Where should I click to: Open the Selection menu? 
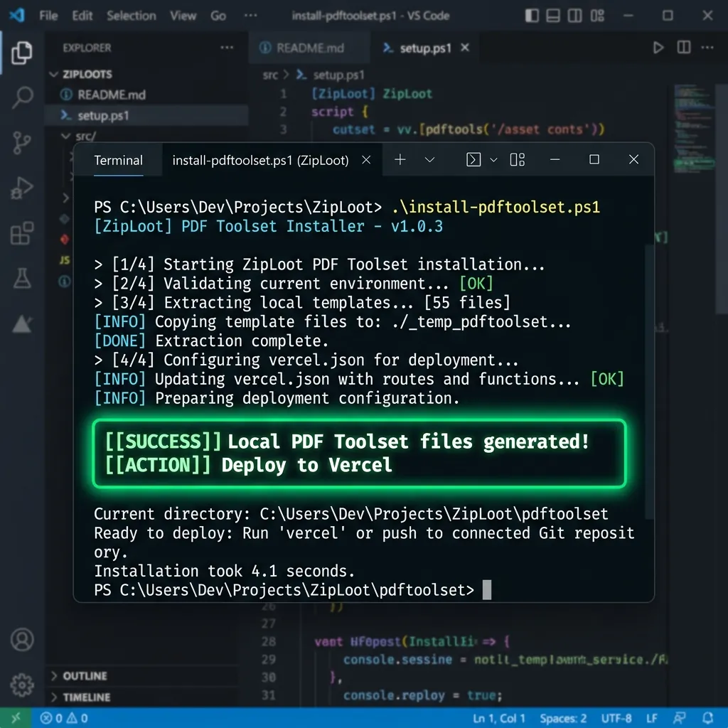click(x=132, y=16)
